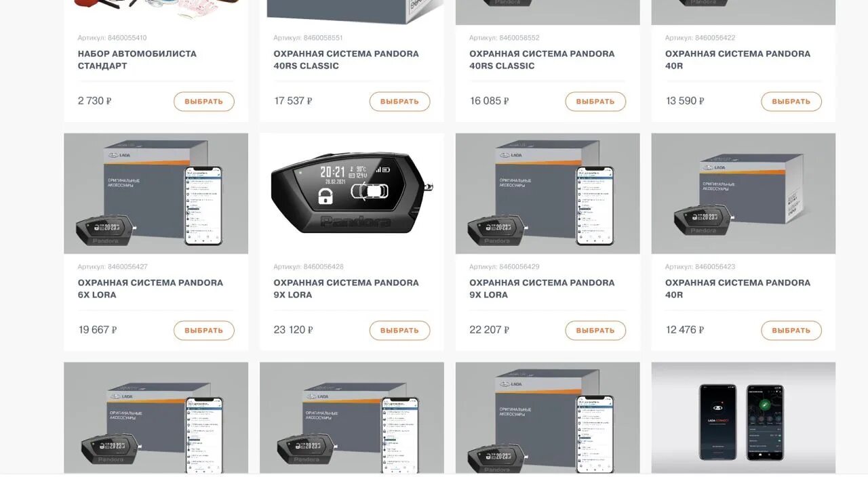Select Pandora 40R priced 12 476 ₽
The image size is (868, 477).
tap(791, 331)
